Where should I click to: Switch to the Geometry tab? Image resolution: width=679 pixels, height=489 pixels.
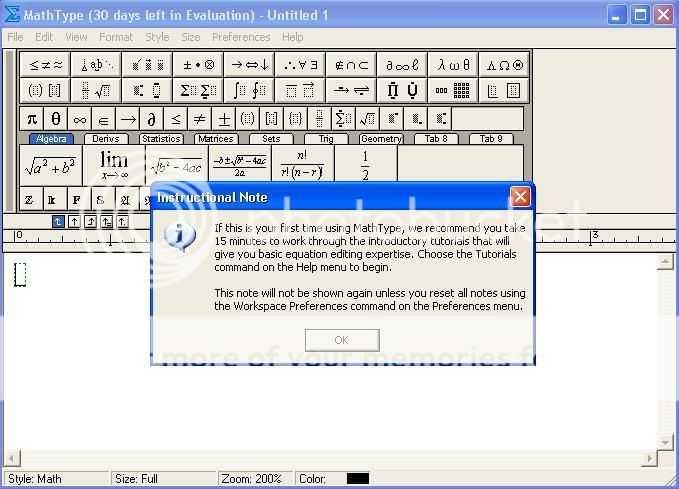click(381, 139)
